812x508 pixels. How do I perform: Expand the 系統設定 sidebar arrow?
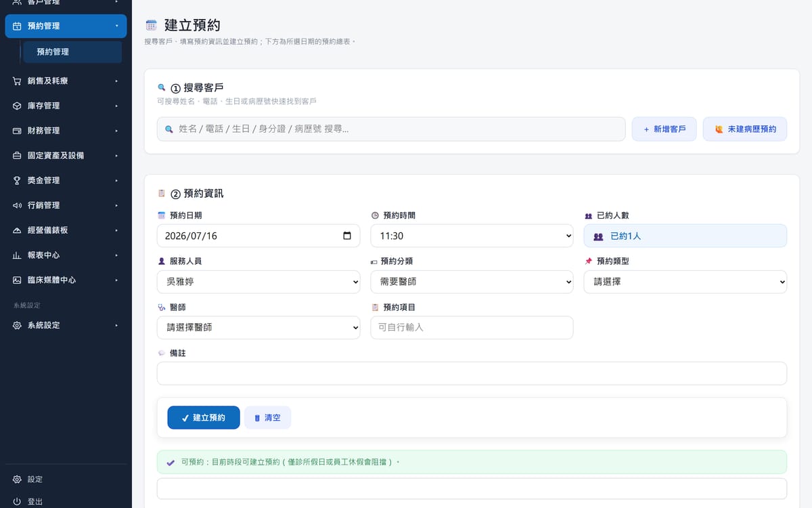point(116,325)
